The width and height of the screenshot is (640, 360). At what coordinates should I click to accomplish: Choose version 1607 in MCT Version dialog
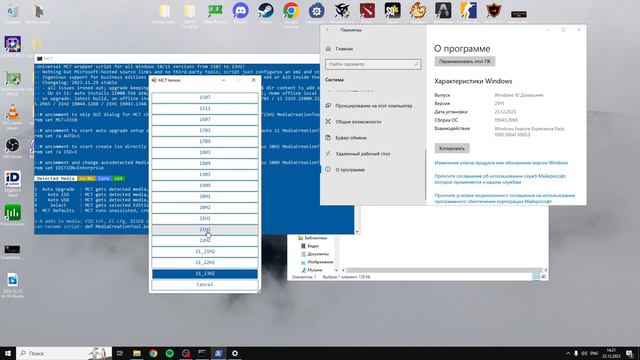pos(205,120)
